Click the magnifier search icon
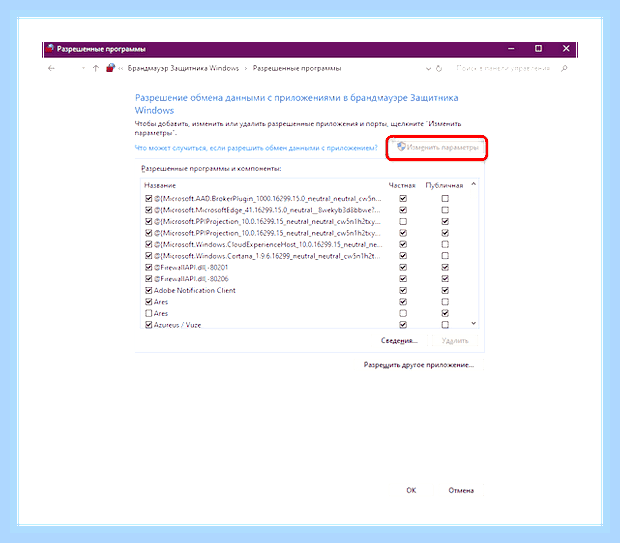Screen dimensions: 620x543 564,68
